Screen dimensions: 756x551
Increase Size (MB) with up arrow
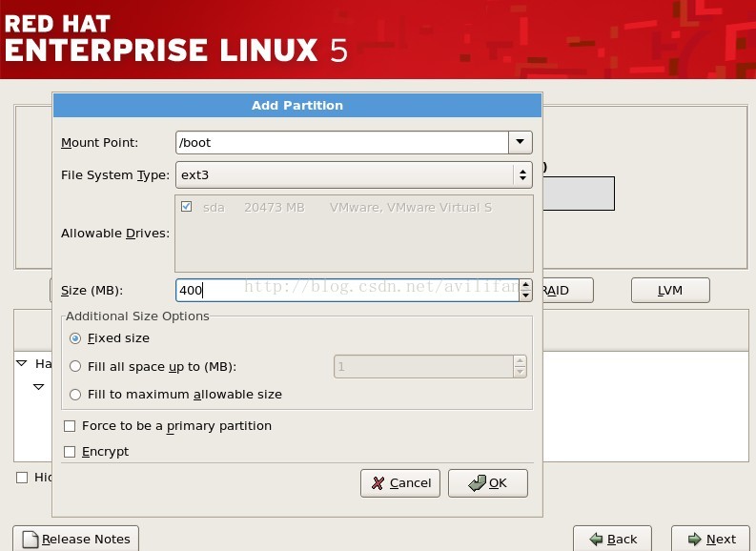point(525,285)
